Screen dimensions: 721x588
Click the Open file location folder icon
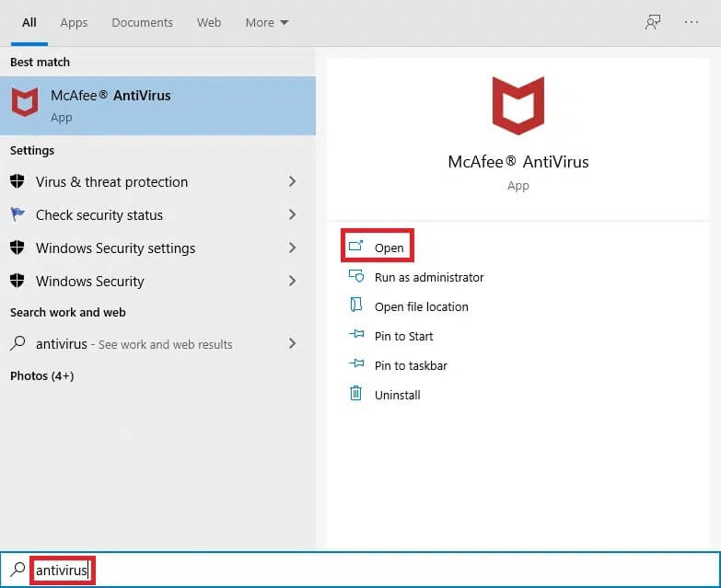click(356, 305)
